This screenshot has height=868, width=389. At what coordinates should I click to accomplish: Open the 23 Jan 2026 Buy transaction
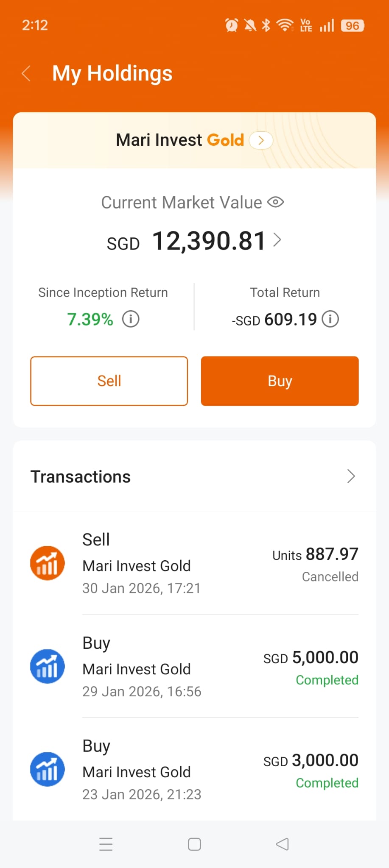[x=220, y=770]
